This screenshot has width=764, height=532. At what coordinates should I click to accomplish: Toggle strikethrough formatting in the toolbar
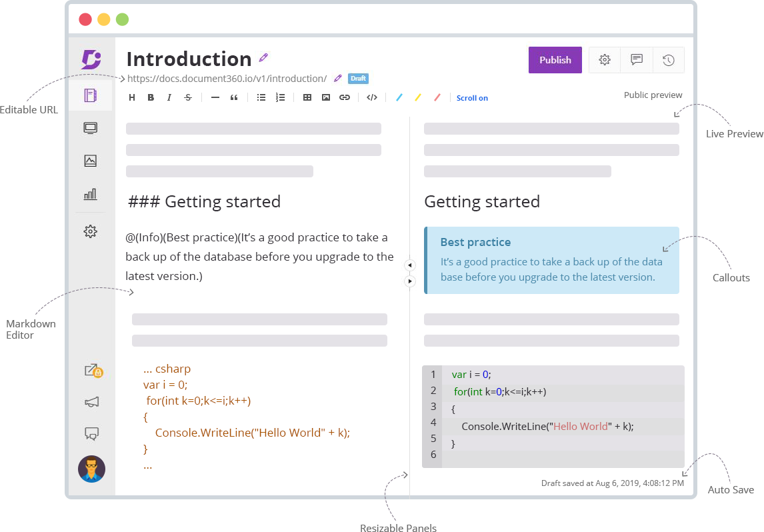[188, 97]
